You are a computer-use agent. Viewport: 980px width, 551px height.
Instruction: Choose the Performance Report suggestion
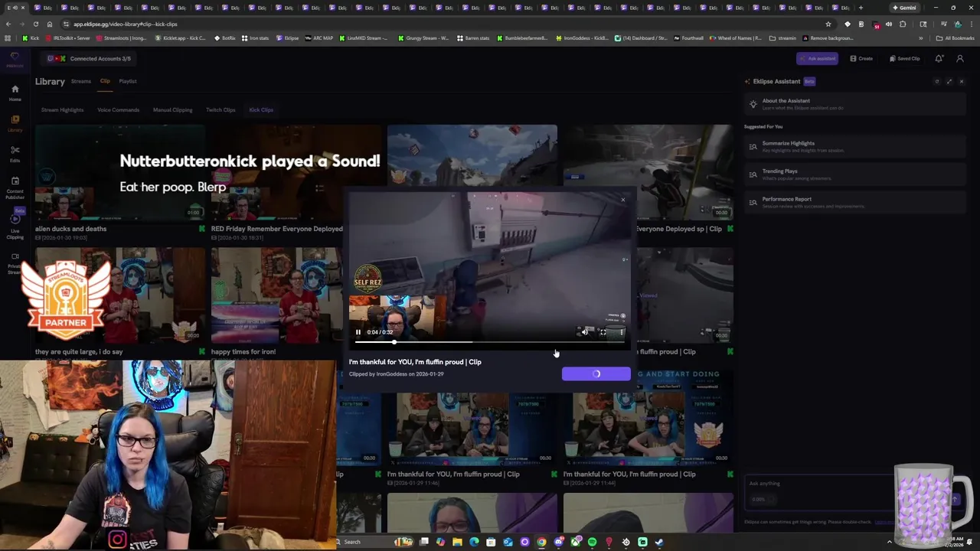coord(855,202)
